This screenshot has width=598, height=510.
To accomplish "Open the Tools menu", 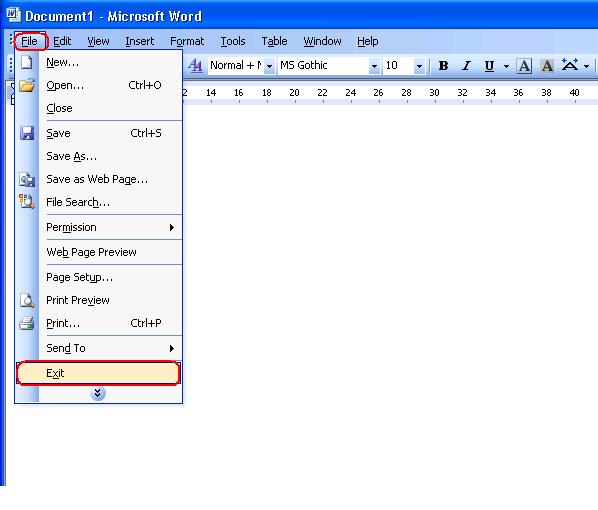I will tap(233, 41).
